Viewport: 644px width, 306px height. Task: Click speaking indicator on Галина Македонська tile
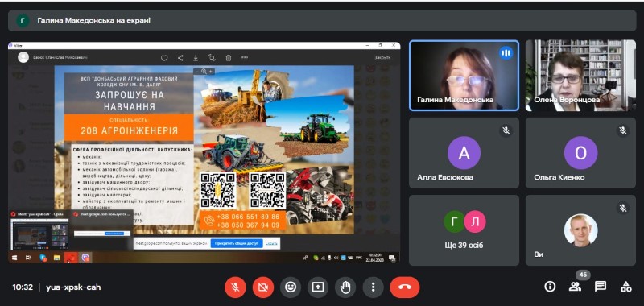click(506, 53)
